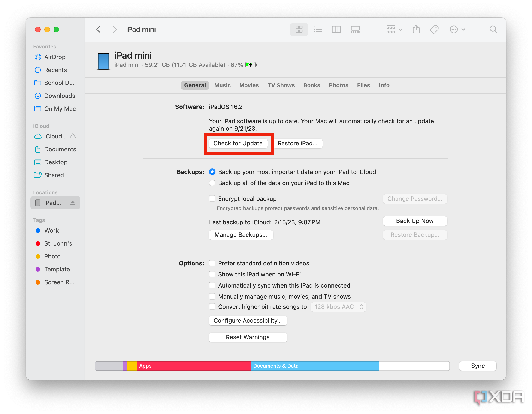
Task: Switch to the Info tab
Action: click(x=384, y=85)
